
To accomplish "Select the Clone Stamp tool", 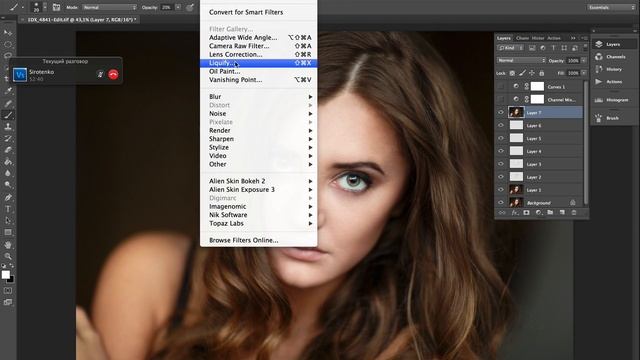I will point(8,127).
